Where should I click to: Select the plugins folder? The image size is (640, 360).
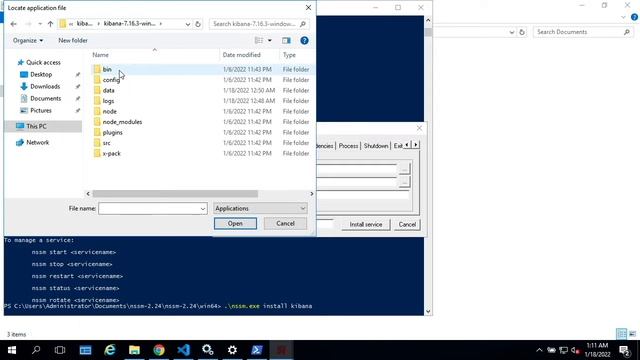click(112, 133)
